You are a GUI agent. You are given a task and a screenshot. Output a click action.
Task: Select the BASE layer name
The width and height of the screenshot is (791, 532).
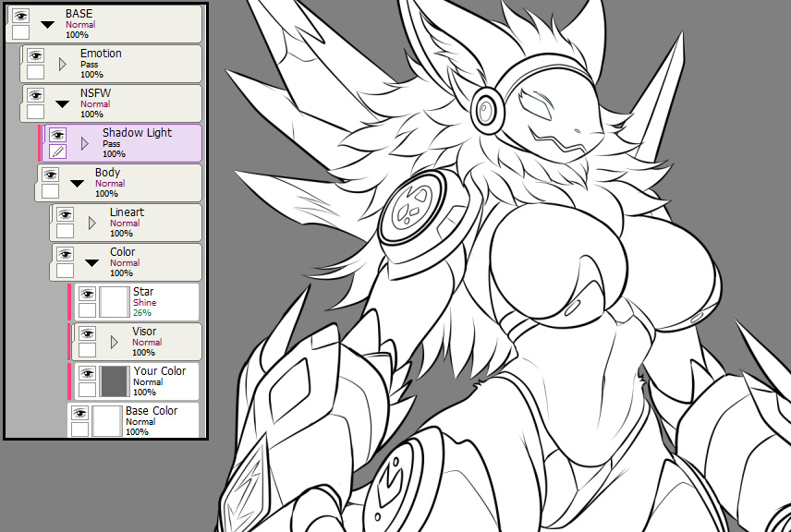point(79,14)
